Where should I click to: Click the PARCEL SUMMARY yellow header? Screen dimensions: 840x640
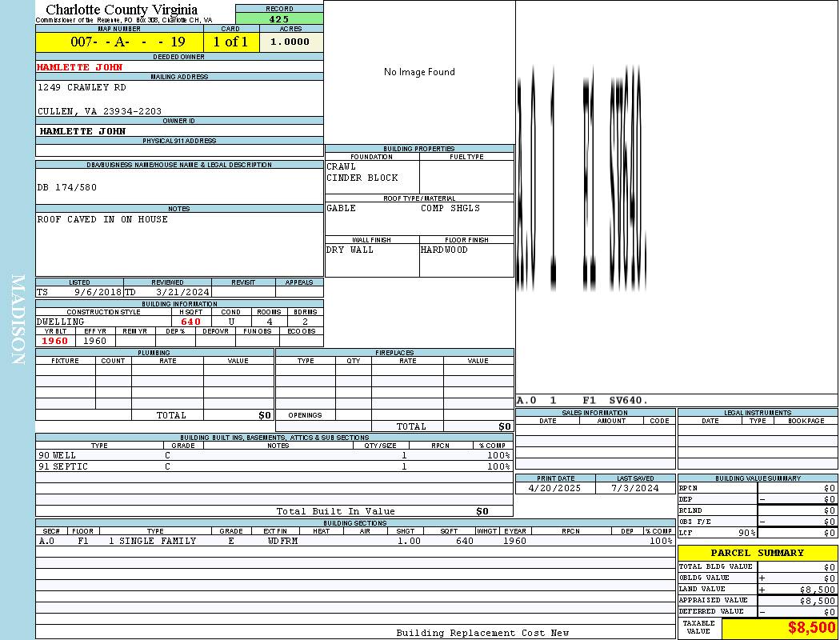(757, 553)
